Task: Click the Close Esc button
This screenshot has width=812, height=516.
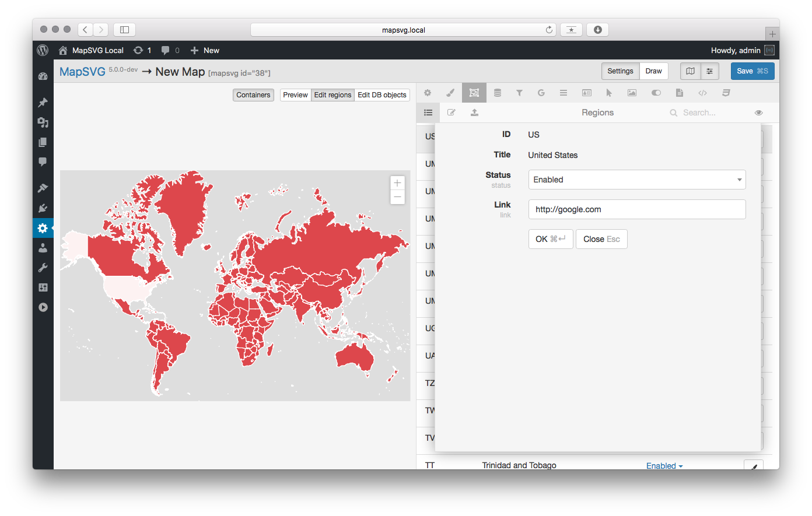Action: pyautogui.click(x=601, y=239)
